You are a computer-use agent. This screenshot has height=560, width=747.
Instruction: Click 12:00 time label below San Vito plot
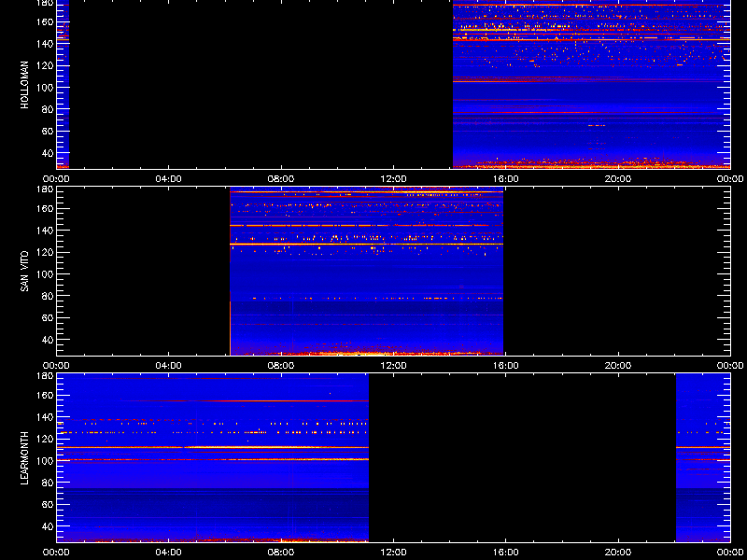[x=393, y=366]
